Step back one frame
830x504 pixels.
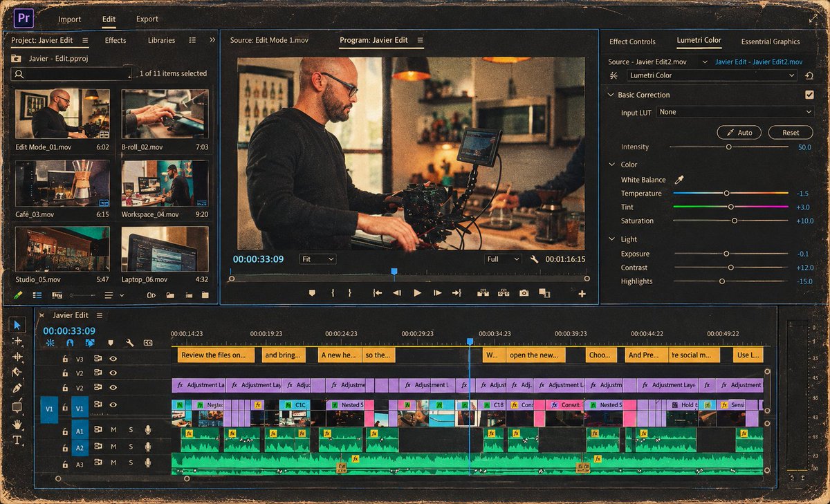point(397,293)
